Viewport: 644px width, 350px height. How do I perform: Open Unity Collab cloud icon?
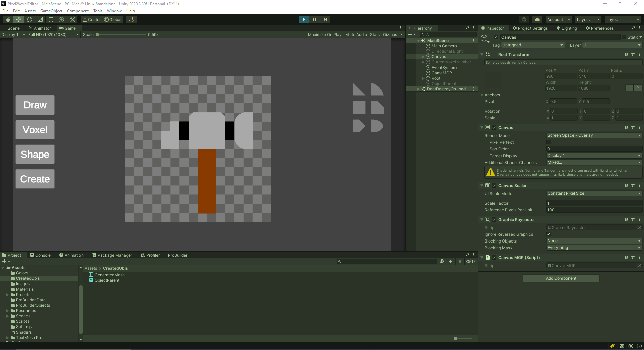coord(537,19)
